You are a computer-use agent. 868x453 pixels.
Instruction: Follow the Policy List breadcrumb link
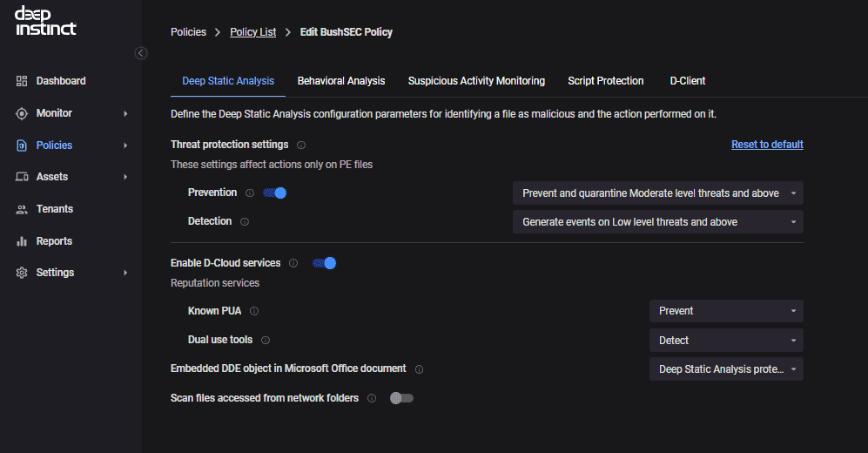253,32
